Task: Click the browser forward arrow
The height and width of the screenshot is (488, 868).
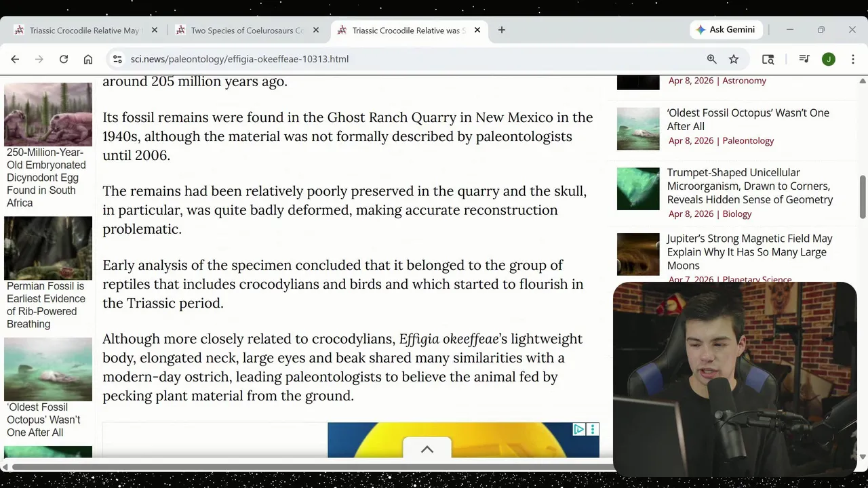Action: [39, 59]
